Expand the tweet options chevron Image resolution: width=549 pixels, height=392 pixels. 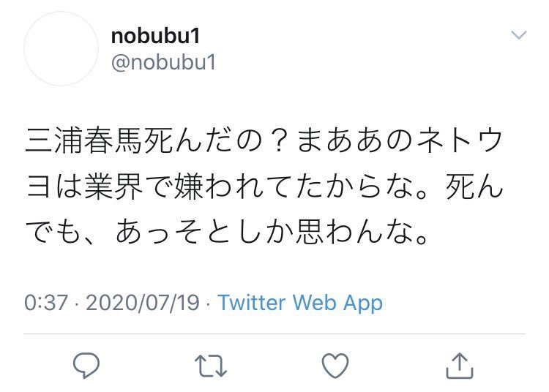(x=518, y=35)
